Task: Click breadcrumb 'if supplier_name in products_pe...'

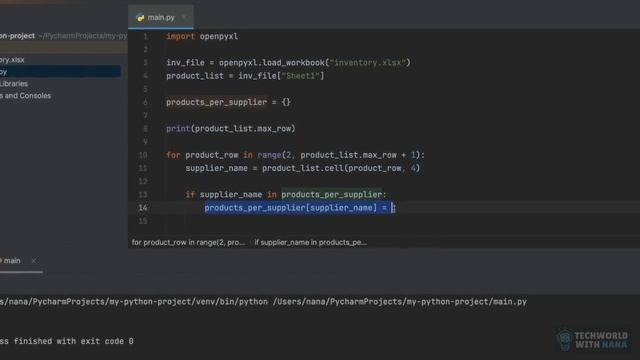Action: tap(310, 242)
